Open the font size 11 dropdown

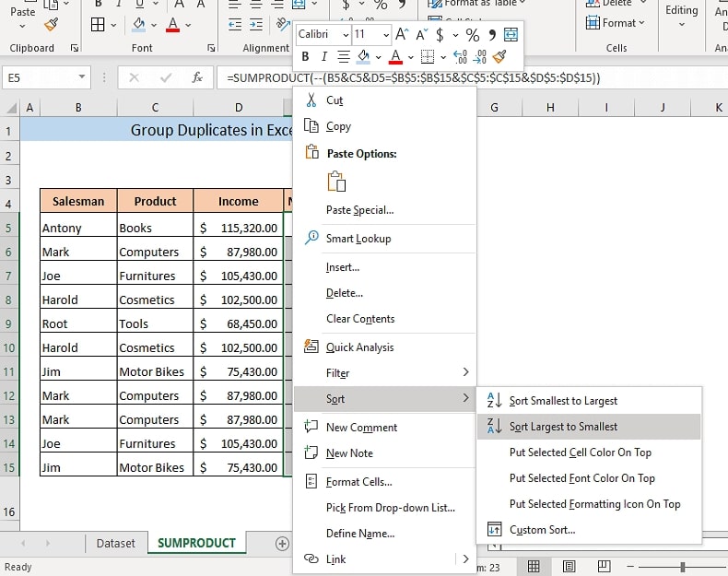coord(386,35)
